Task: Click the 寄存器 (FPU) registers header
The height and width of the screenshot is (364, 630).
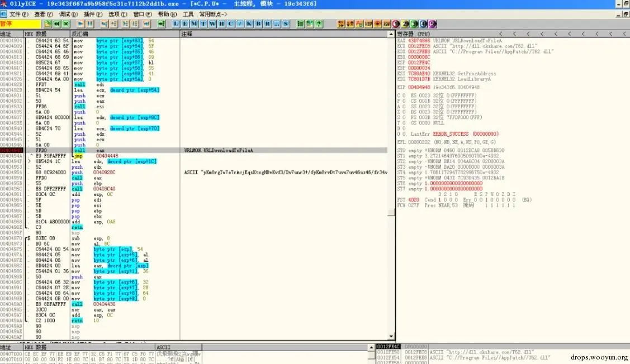Action: click(414, 34)
